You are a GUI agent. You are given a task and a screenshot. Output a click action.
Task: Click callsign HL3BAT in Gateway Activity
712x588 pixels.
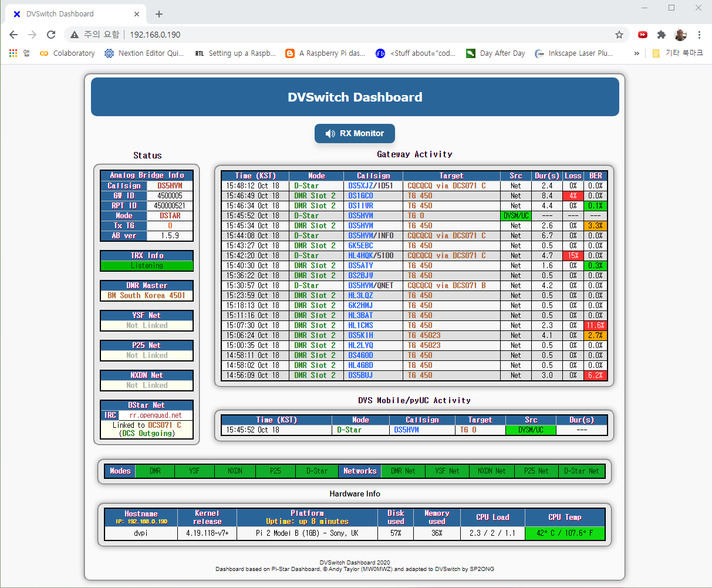point(360,315)
